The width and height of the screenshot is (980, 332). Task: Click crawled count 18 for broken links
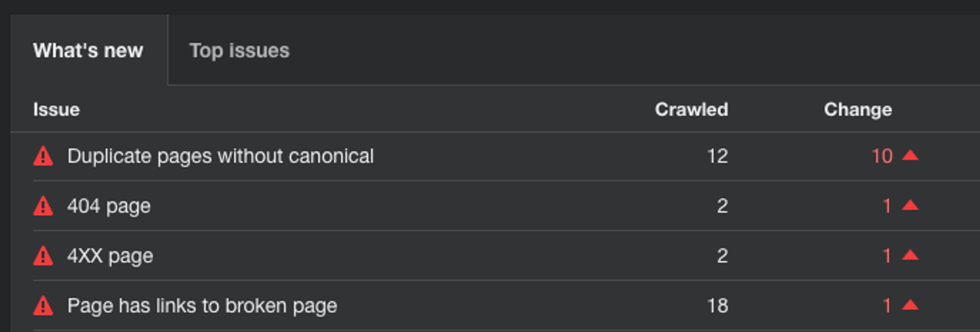click(x=717, y=306)
